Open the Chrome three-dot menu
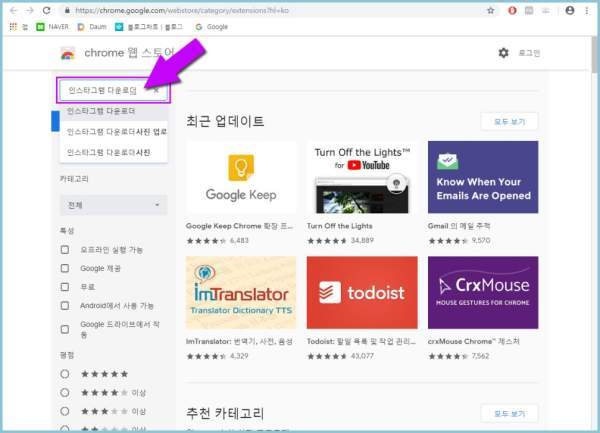This screenshot has height=433, width=600. coord(587,10)
